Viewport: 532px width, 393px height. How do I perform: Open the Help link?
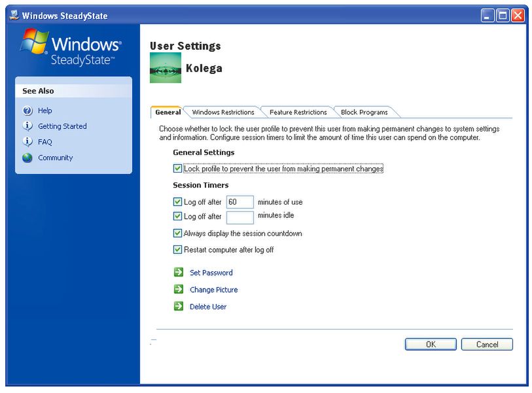[x=44, y=111]
